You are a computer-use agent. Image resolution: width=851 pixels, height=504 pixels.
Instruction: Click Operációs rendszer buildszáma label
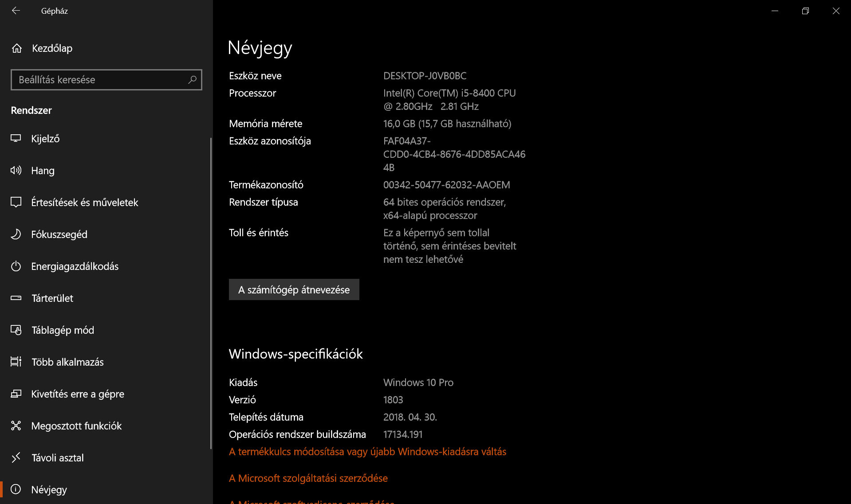point(297,434)
